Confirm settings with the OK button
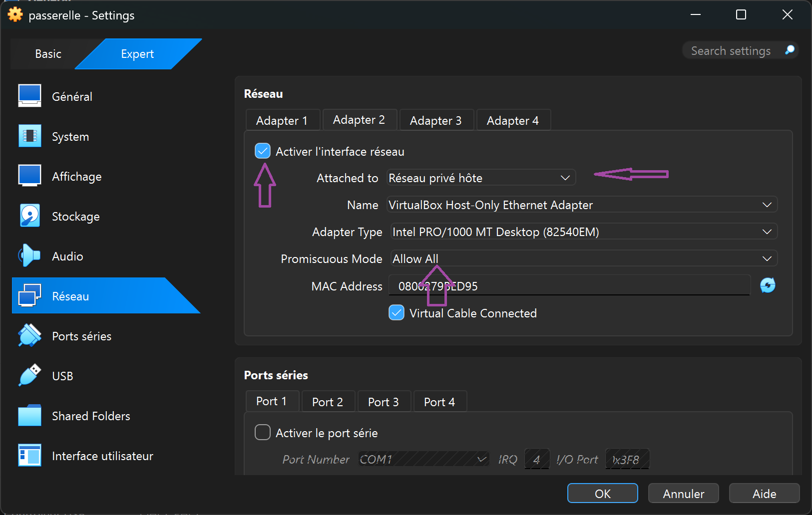Screen dimensions: 812x515 coord(602,493)
